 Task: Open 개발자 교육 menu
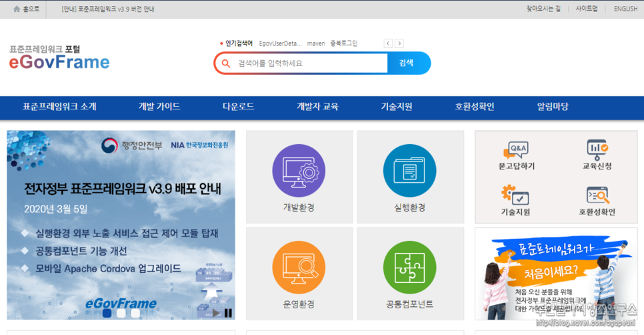click(x=317, y=107)
